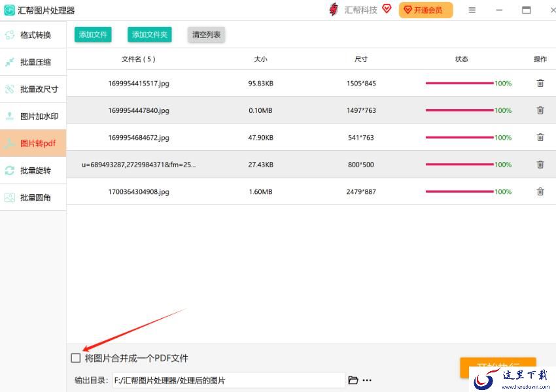Delete 1700364304908.jpg with trash icon
The image size is (556, 392).
(x=540, y=191)
